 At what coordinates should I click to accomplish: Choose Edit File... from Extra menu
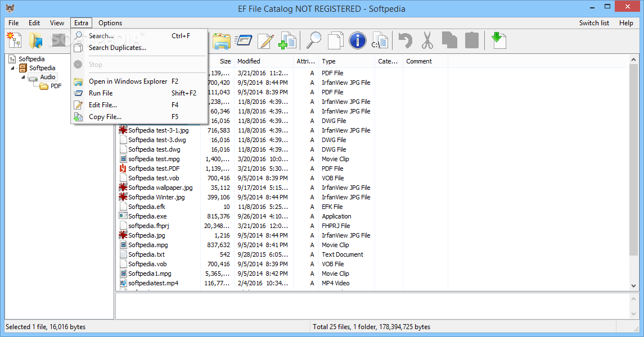139,105
